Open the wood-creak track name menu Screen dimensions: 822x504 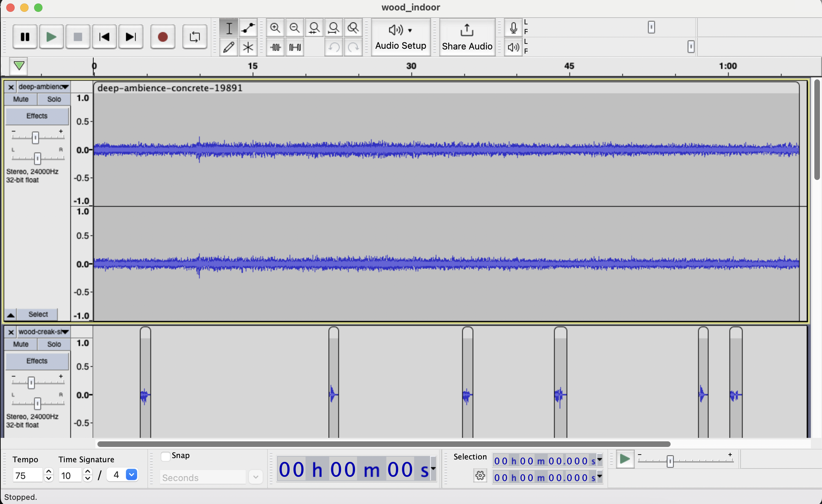coord(44,332)
